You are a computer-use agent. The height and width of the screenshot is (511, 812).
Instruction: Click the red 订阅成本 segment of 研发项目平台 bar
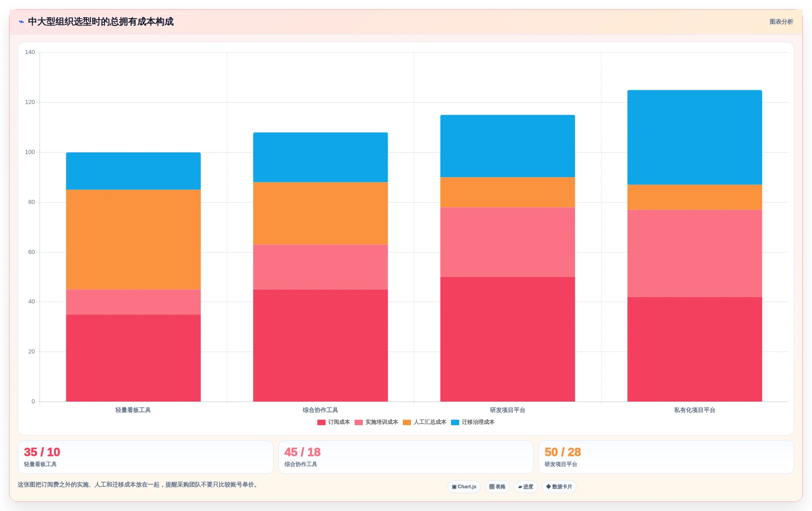click(507, 339)
